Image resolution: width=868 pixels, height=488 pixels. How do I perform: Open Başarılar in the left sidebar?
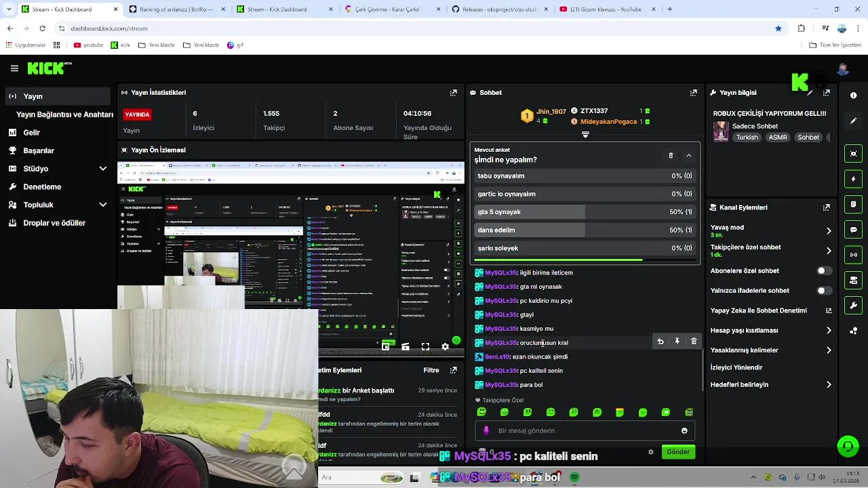click(58, 150)
